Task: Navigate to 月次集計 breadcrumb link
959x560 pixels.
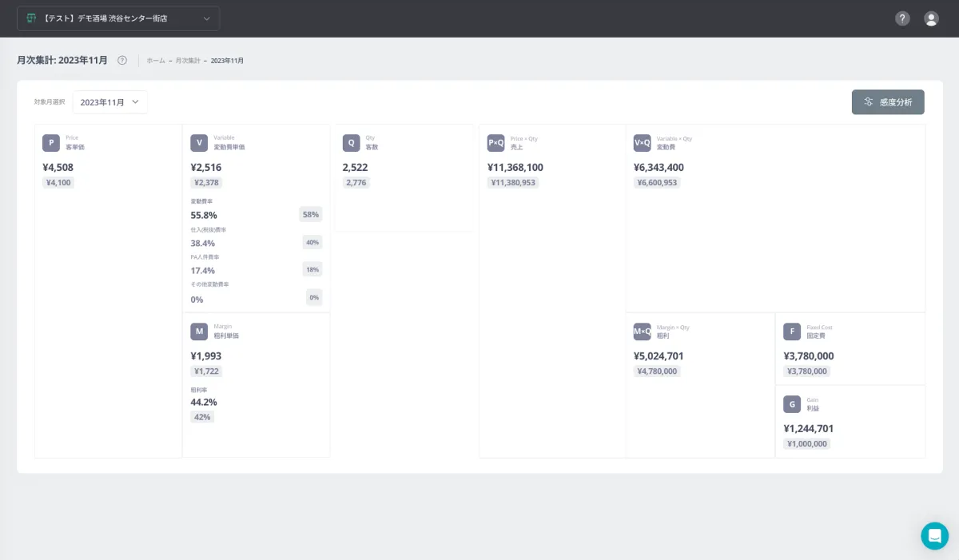Action: pos(188,61)
